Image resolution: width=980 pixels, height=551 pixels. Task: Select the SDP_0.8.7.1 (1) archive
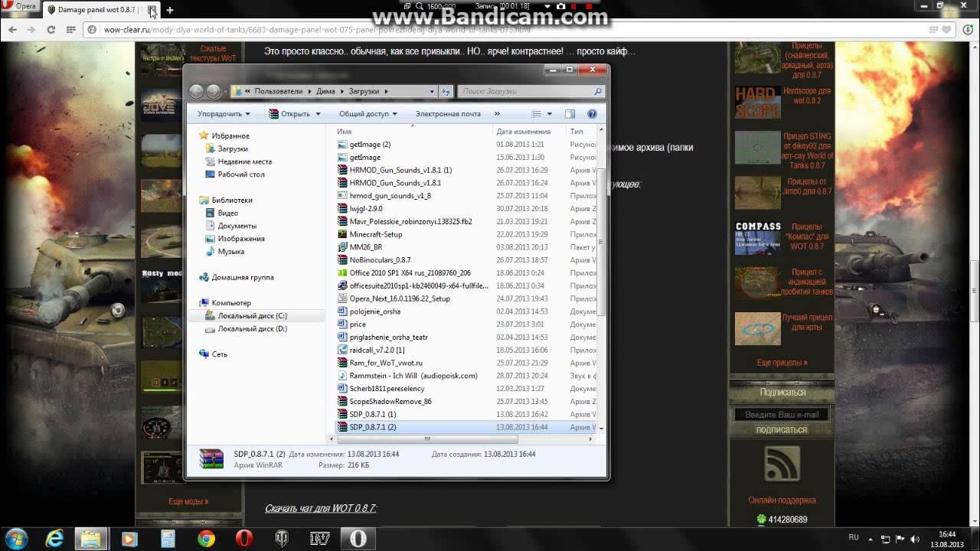(x=372, y=414)
